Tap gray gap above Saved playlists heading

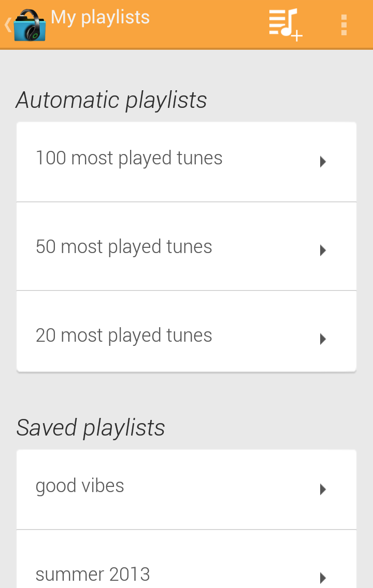[187, 394]
